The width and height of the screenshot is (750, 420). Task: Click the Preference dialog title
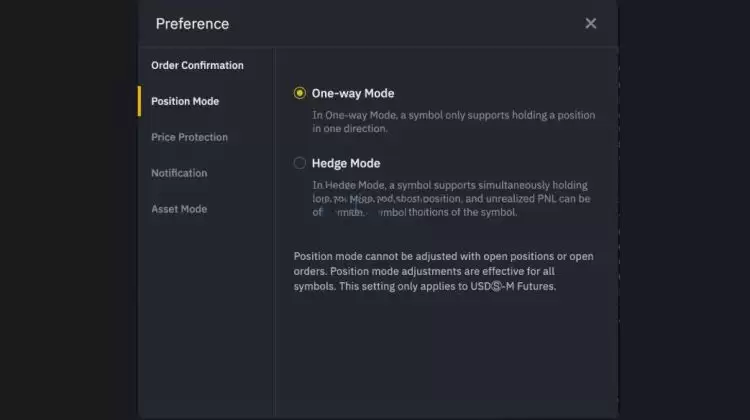click(192, 24)
